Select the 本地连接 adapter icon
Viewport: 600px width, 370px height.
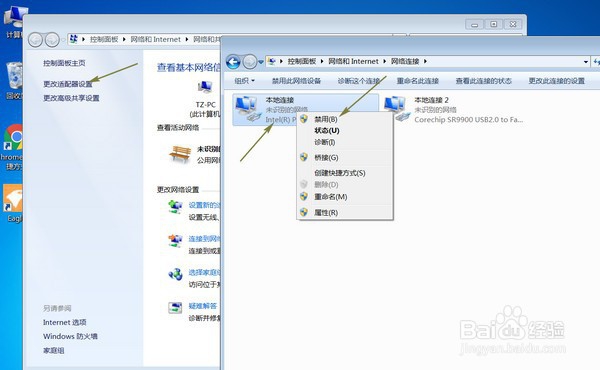coord(247,109)
